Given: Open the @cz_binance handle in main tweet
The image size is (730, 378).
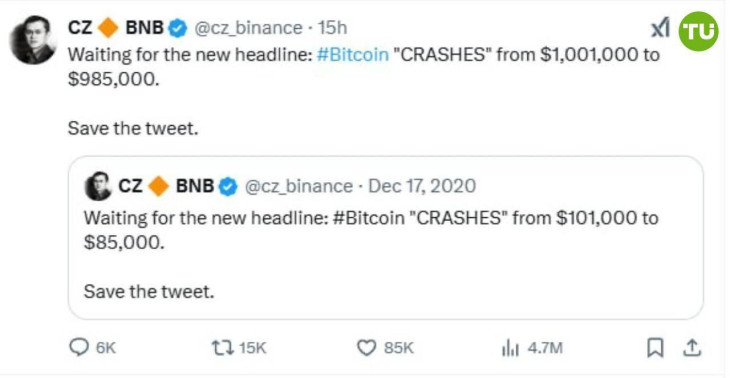Looking at the screenshot, I should tap(248, 28).
